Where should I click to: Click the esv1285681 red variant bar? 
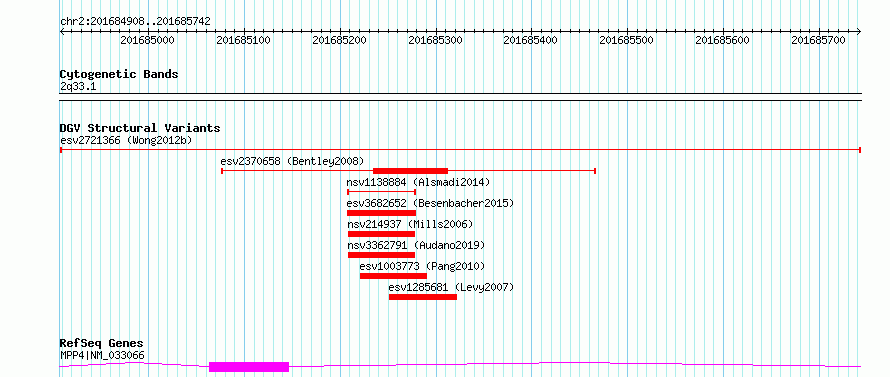point(423,297)
